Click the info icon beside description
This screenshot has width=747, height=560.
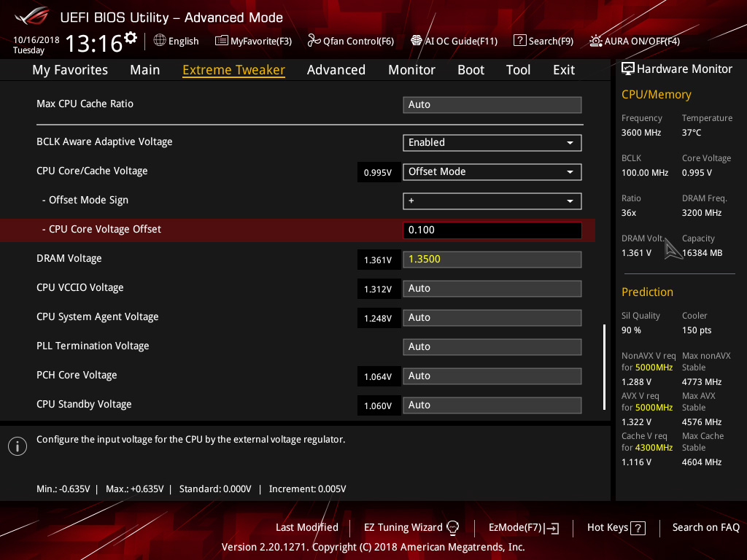[18, 446]
